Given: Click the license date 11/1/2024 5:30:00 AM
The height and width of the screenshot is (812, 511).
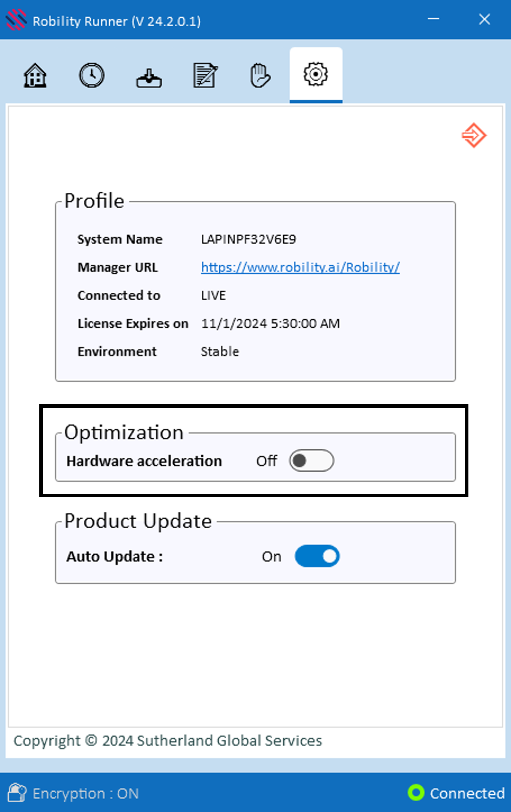Looking at the screenshot, I should point(270,323).
